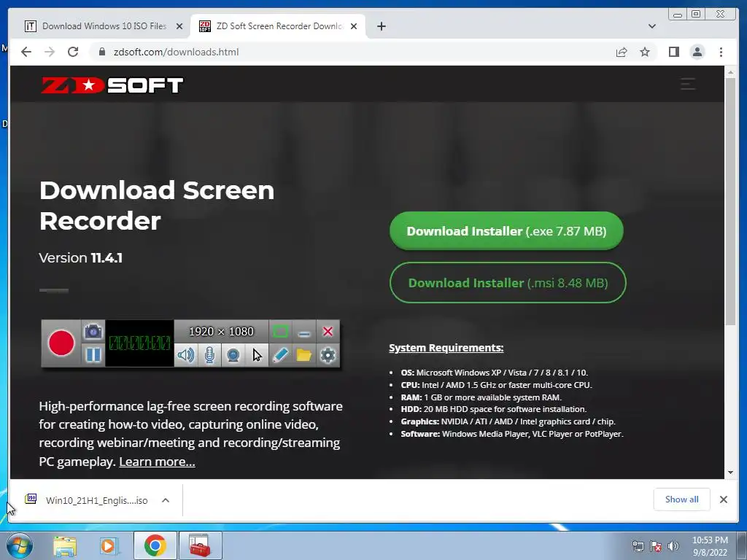Open the Windows Start menu
This screenshot has width=747, height=560.
[20, 545]
